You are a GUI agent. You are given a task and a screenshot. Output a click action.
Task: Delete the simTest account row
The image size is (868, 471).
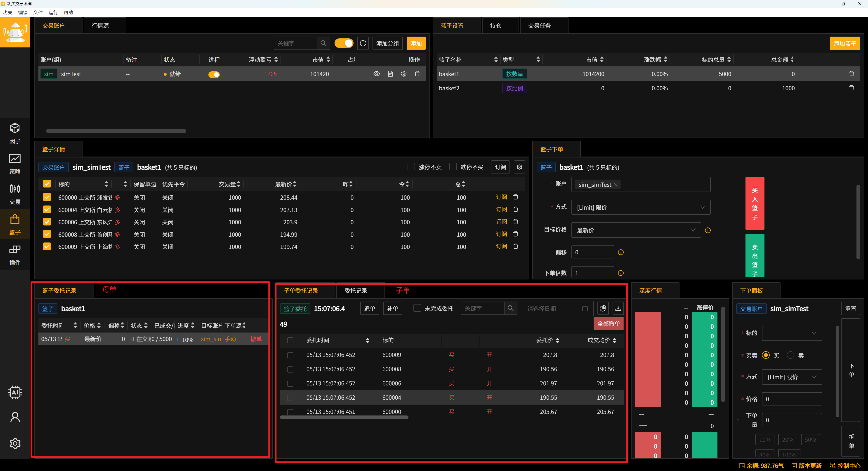coord(417,74)
